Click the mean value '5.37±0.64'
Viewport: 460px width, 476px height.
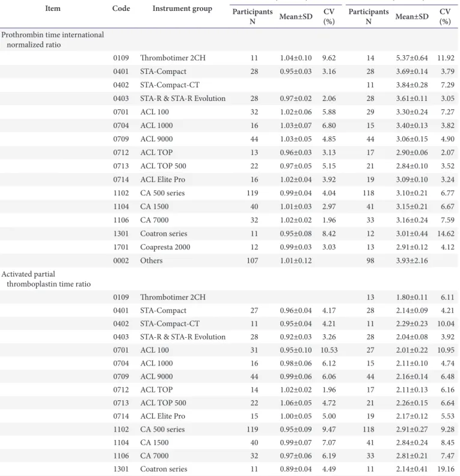[412, 58]
